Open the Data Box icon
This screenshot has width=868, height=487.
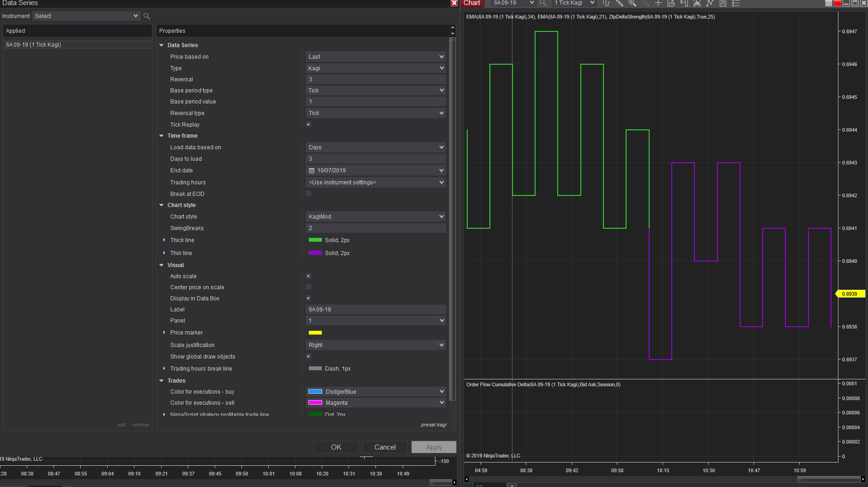671,3
